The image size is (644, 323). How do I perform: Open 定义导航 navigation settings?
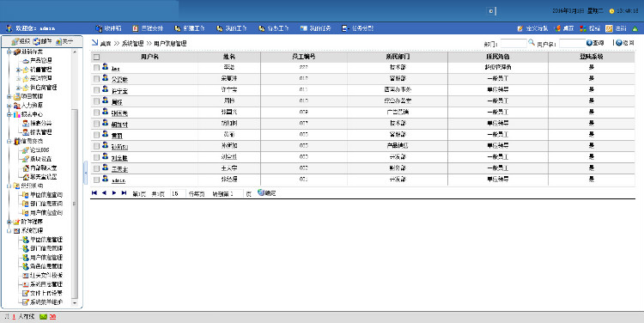(x=532, y=28)
